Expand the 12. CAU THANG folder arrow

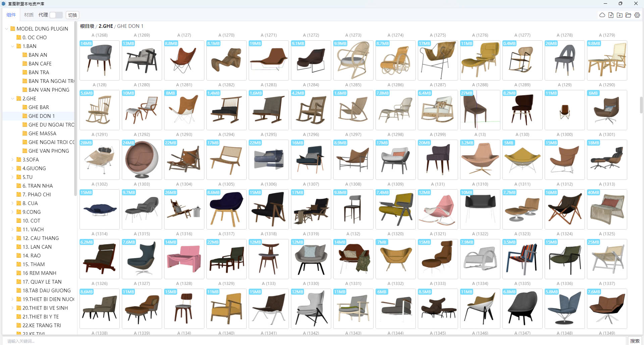tap(13, 238)
